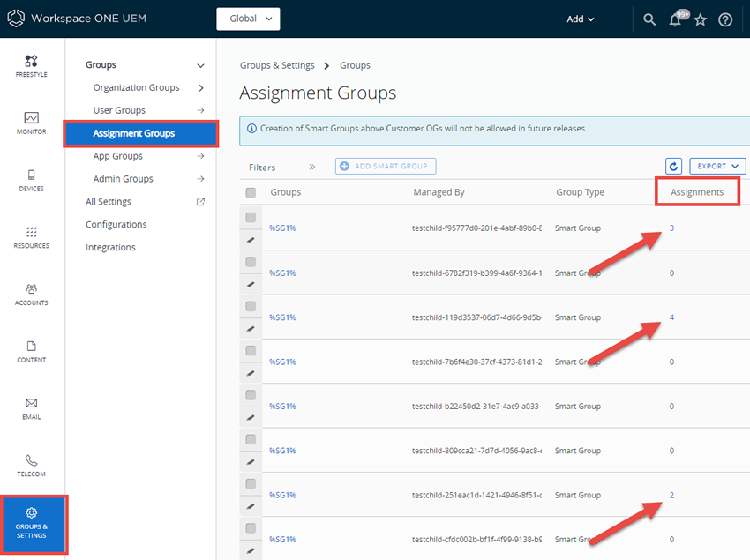The width and height of the screenshot is (750, 560).
Task: Edit the smart group managed by testchild-f95777d0
Action: point(251,240)
